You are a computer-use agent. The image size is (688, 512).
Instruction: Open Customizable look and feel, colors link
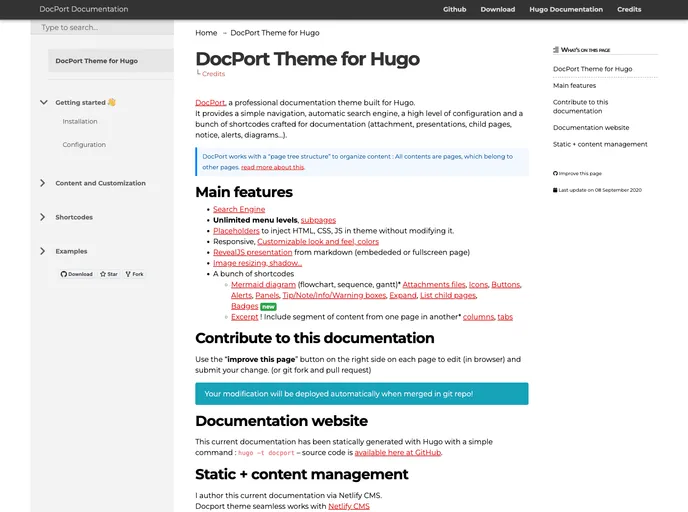tap(318, 241)
